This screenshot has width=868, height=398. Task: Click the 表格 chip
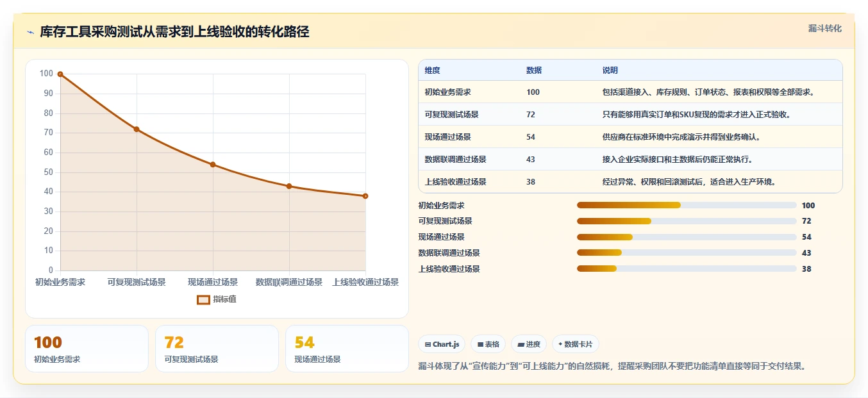488,344
